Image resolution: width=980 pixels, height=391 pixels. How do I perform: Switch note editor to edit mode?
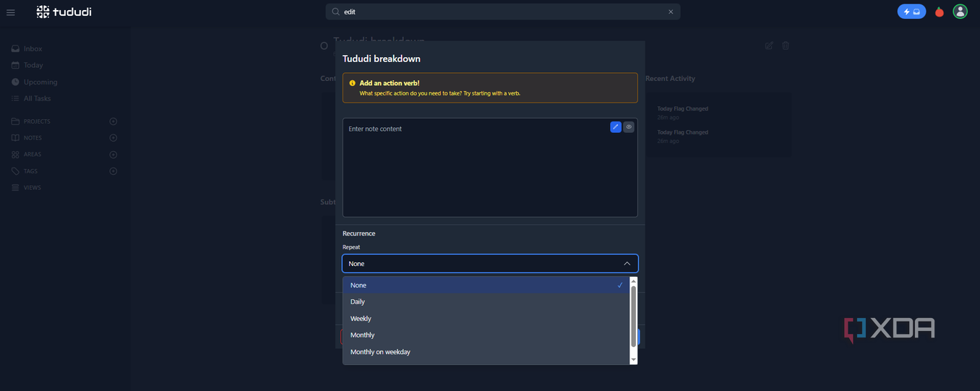click(x=616, y=127)
